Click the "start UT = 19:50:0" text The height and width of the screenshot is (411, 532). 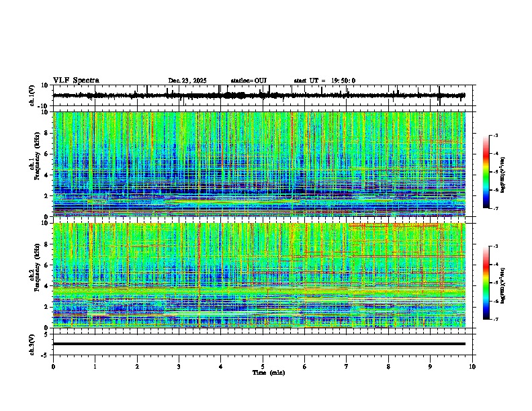click(324, 81)
